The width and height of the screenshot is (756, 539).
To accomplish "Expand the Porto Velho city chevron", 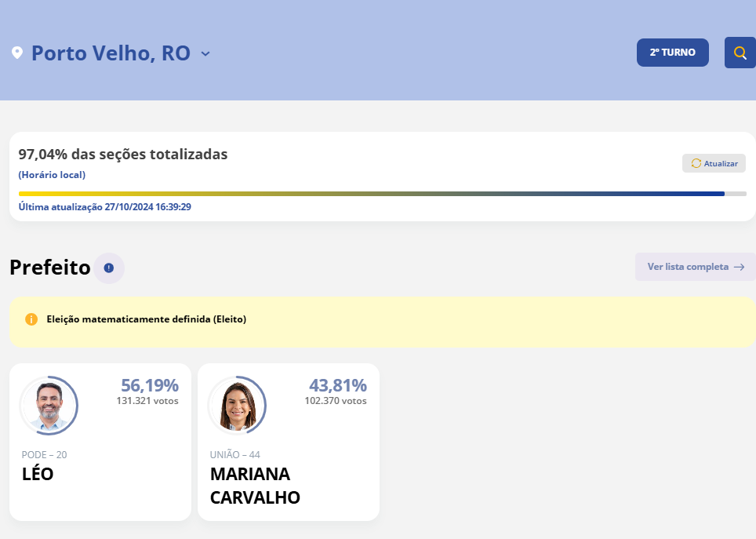I will 205,53.
